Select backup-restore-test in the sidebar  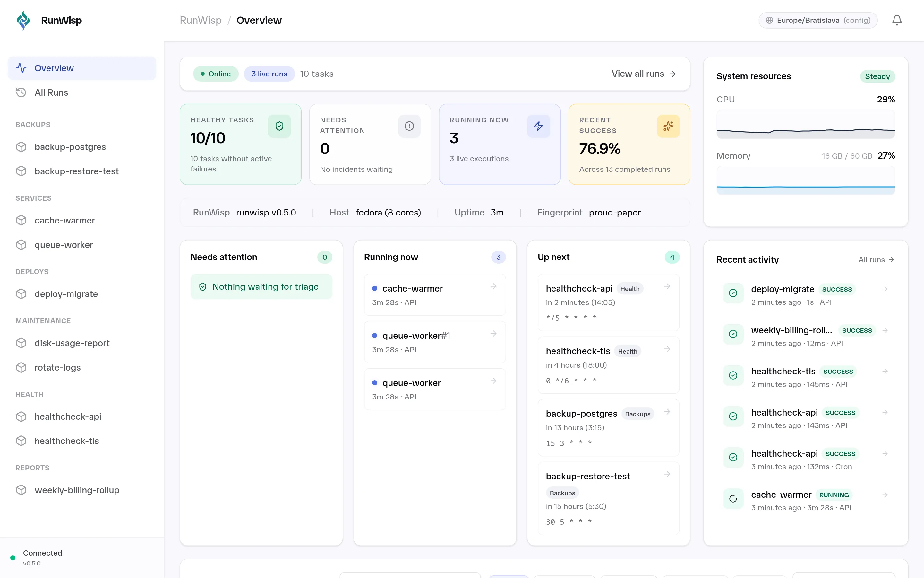(x=82, y=171)
